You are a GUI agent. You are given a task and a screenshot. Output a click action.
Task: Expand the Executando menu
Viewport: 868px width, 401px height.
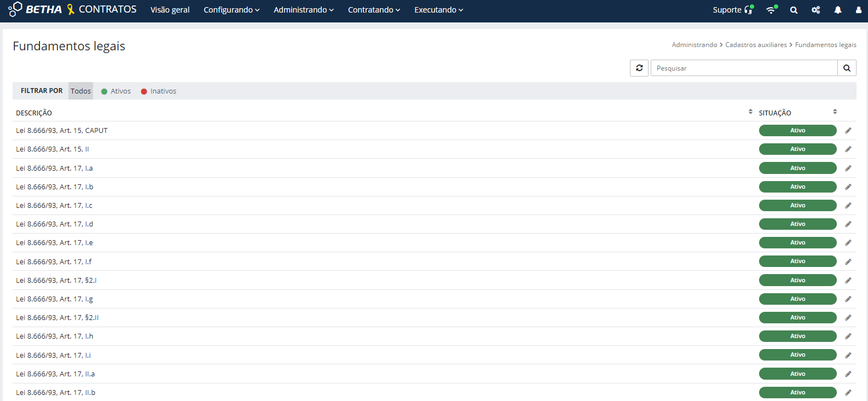tap(439, 10)
